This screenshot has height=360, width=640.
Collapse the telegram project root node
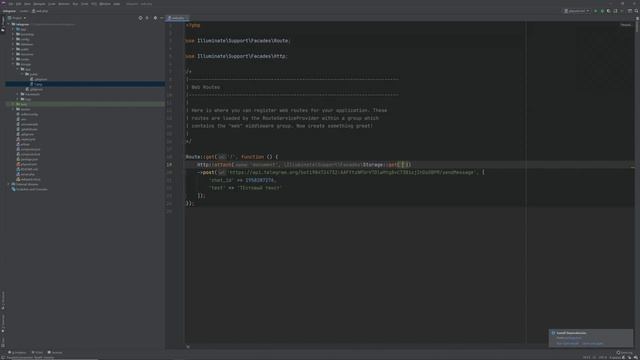click(x=9, y=24)
